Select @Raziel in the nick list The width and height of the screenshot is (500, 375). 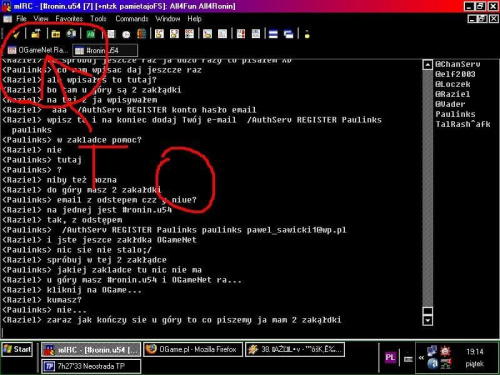click(453, 94)
